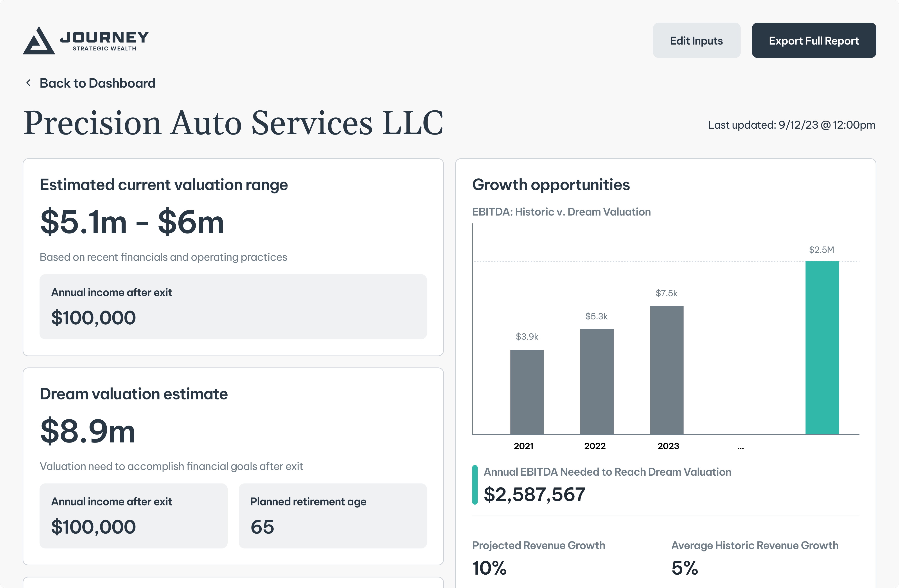Click the teal legend marker beside EBITDA needed
Viewport: 899px width, 588px height.
coord(475,485)
